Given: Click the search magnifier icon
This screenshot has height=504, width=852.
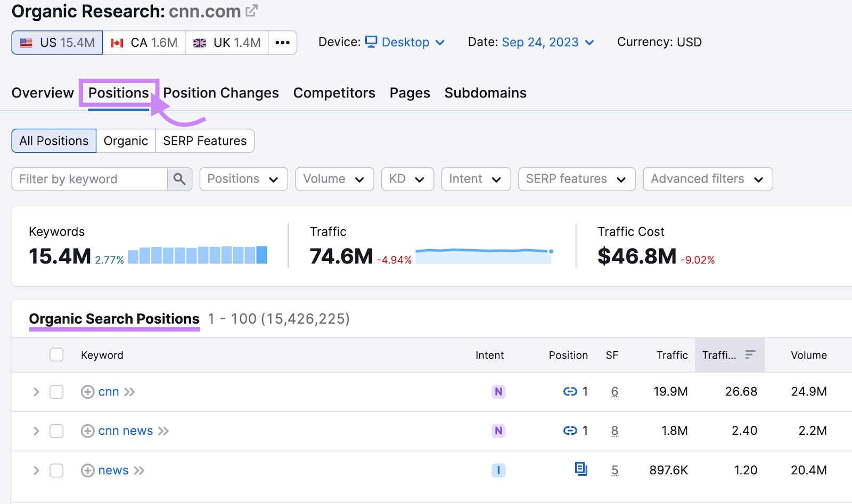Looking at the screenshot, I should (x=179, y=179).
